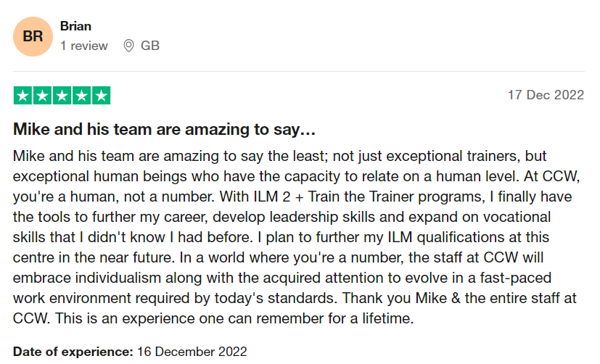Select the fourth green star
Screen dimensions: 600x364
tap(81, 96)
